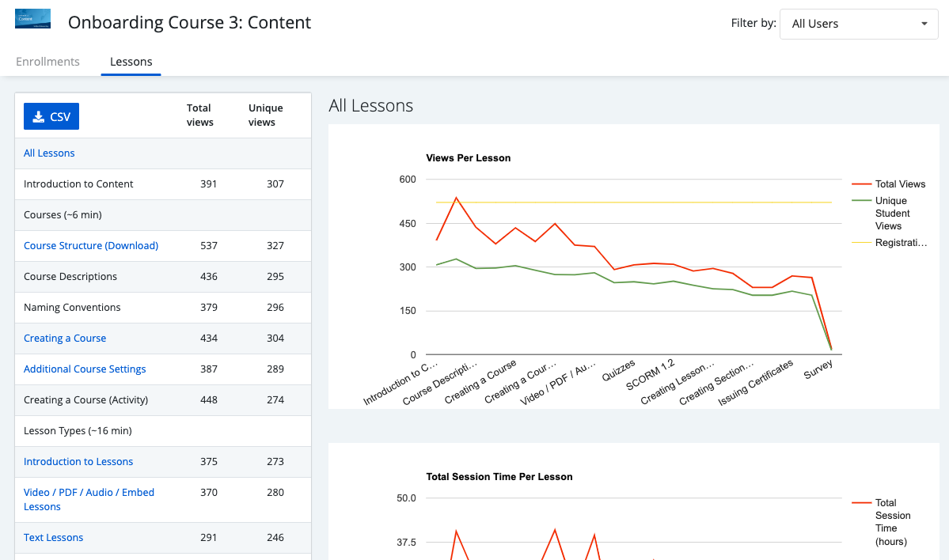Switch to the Enrollments tab
This screenshot has width=949, height=560.
tap(47, 62)
